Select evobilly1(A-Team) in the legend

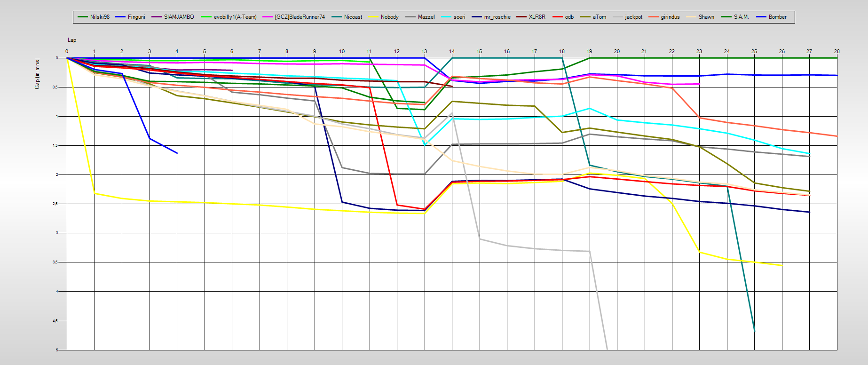coord(235,17)
